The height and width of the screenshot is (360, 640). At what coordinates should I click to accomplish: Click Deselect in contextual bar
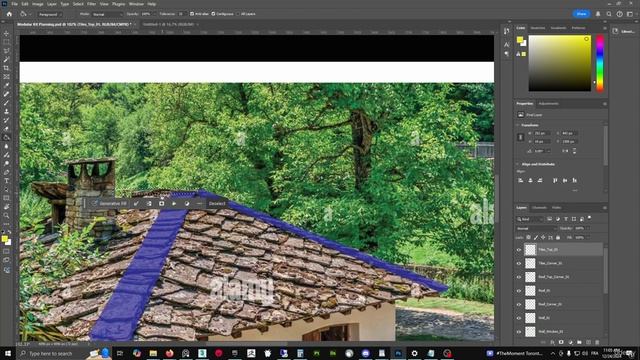click(217, 203)
